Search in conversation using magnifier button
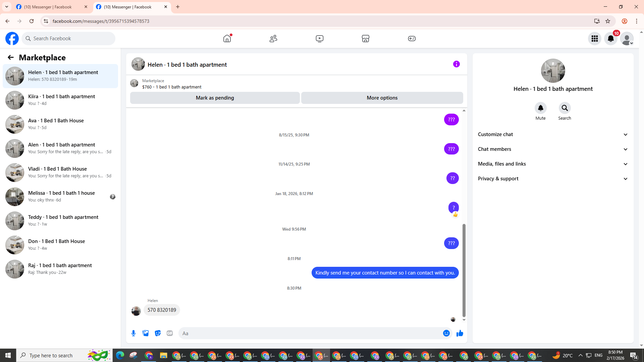The height and width of the screenshot is (362, 644). click(x=565, y=108)
